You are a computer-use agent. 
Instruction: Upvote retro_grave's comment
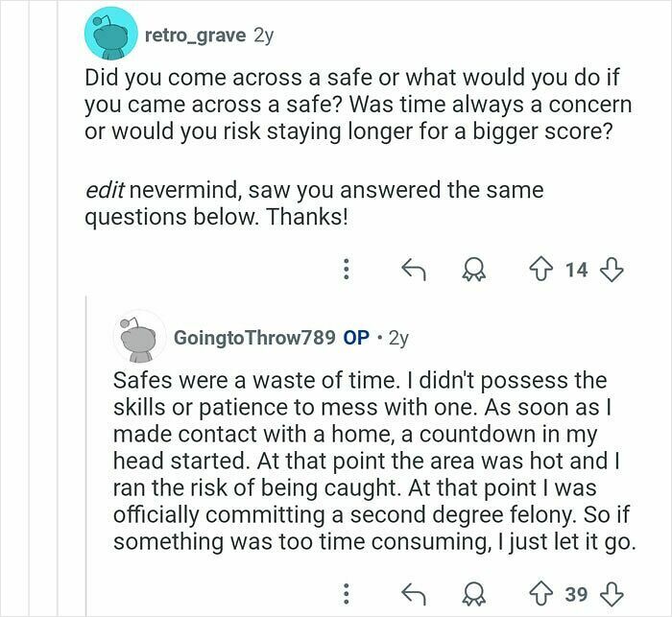[x=542, y=270]
